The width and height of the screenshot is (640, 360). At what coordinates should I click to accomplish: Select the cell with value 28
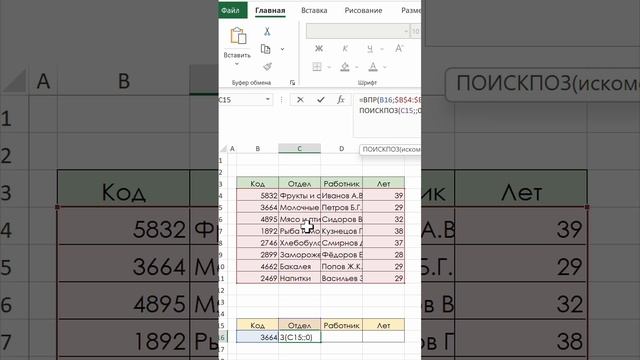coord(383,255)
